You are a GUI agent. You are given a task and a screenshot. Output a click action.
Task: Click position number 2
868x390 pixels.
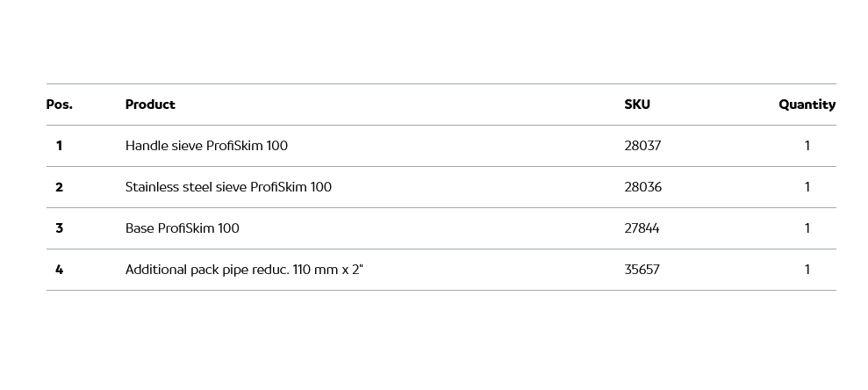(59, 187)
